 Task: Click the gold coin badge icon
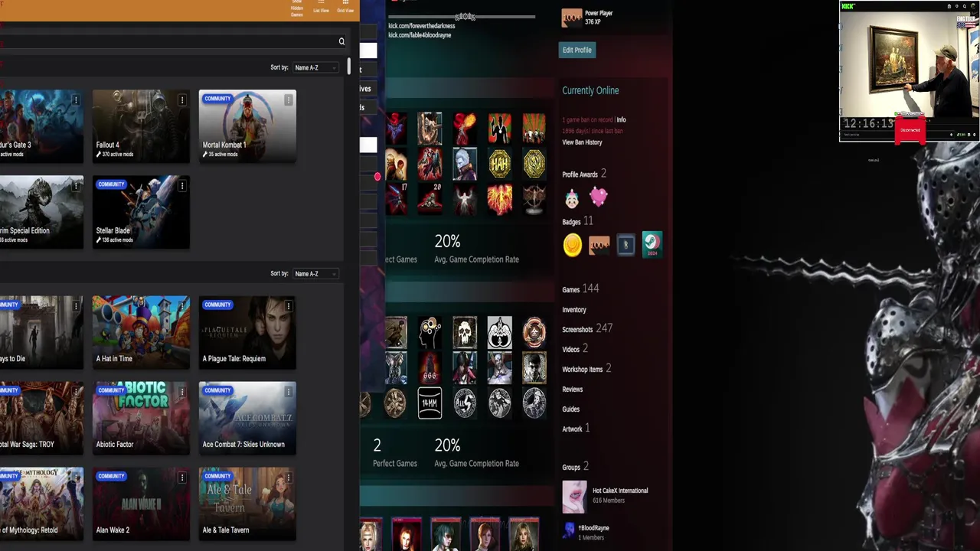[x=573, y=245]
